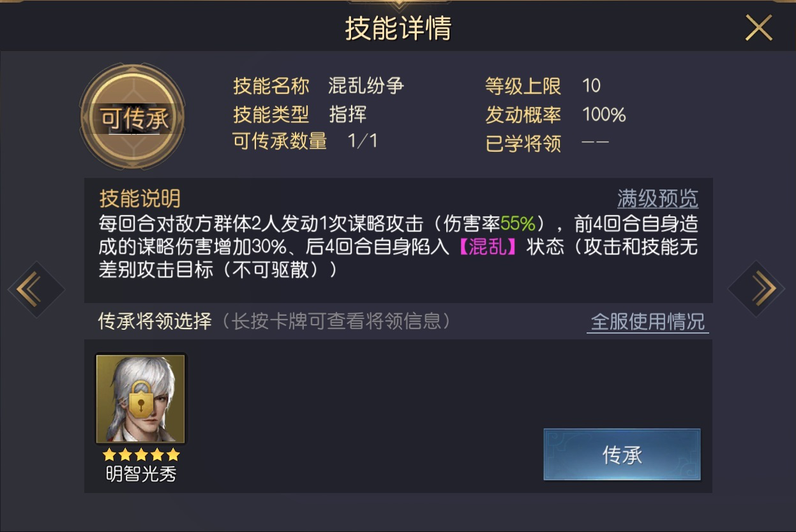Tap the 可传承数量 1/1 counter
Viewport: 796px width, 532px height.
point(363,141)
